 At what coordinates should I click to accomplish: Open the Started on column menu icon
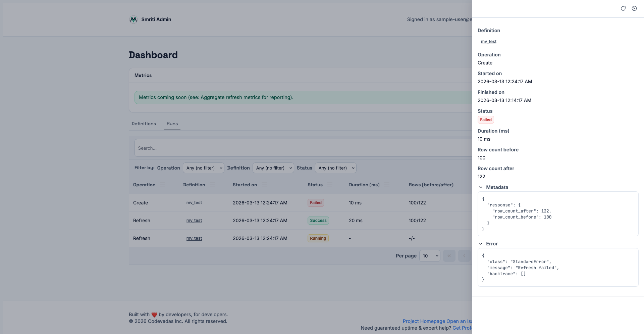click(264, 185)
